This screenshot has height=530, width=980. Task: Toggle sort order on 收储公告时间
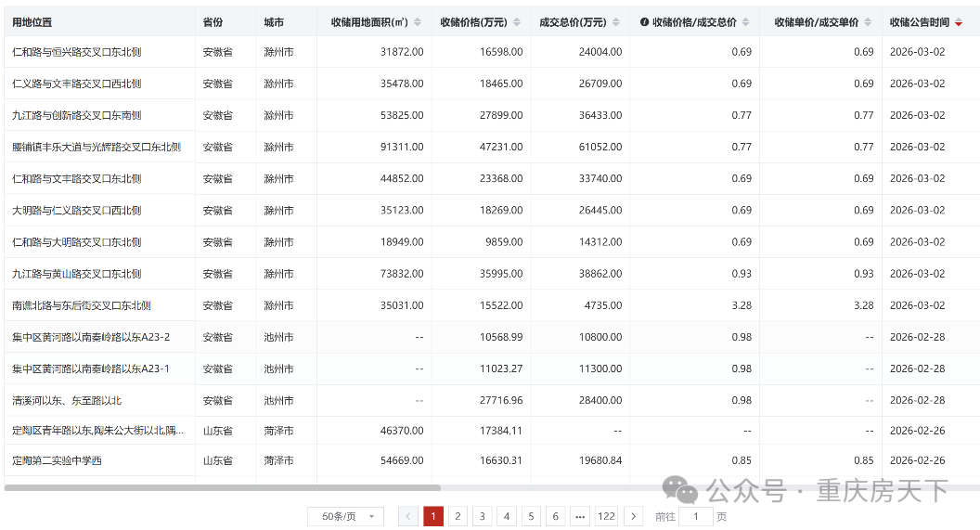(x=959, y=22)
